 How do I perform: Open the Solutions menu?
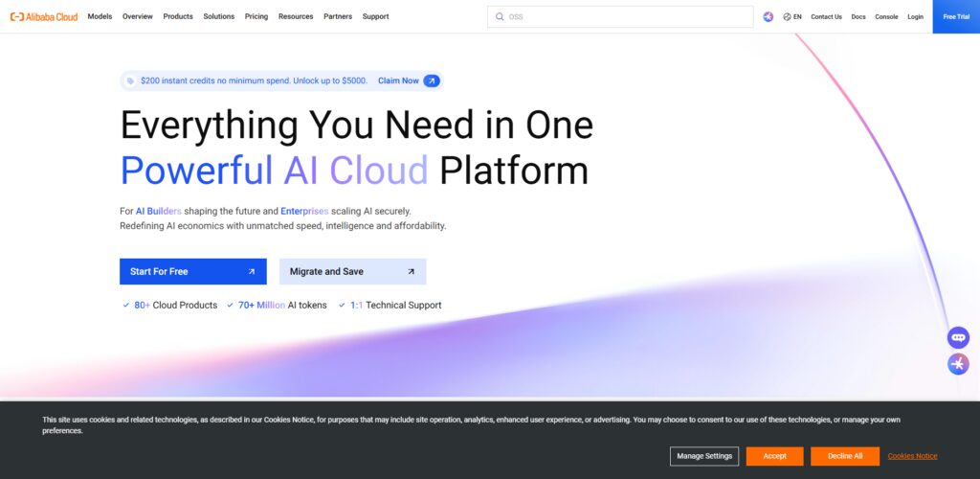(219, 17)
